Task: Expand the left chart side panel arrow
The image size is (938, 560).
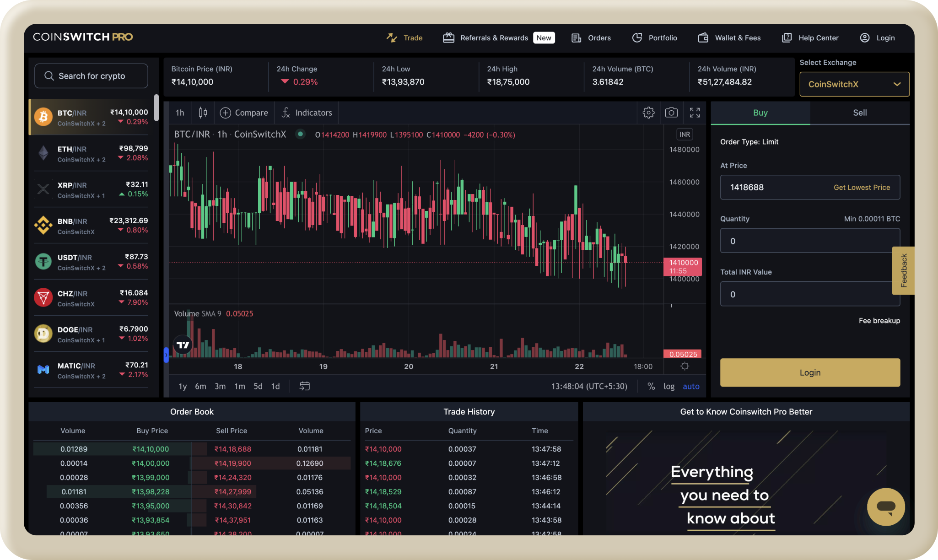Action: 166,355
